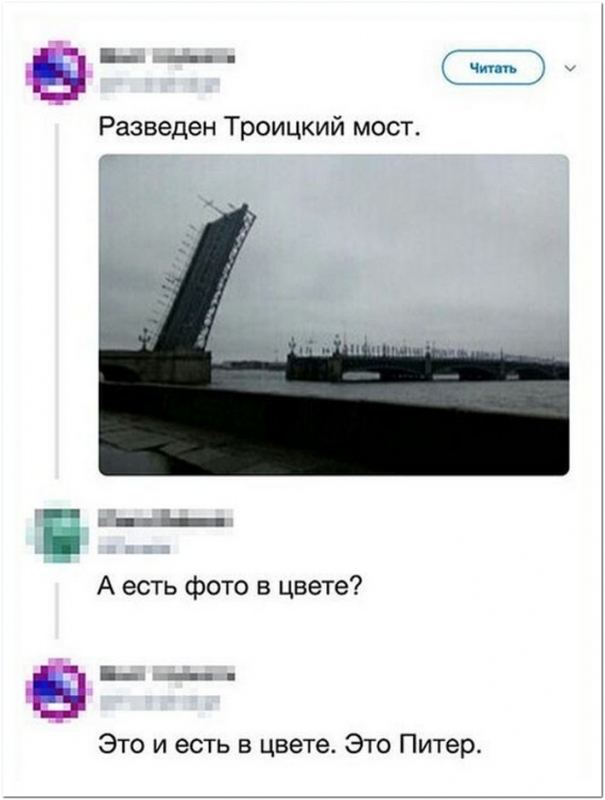Select the reply "А есть фото в цвете?"
The width and height of the screenshot is (605, 800).
[230, 588]
